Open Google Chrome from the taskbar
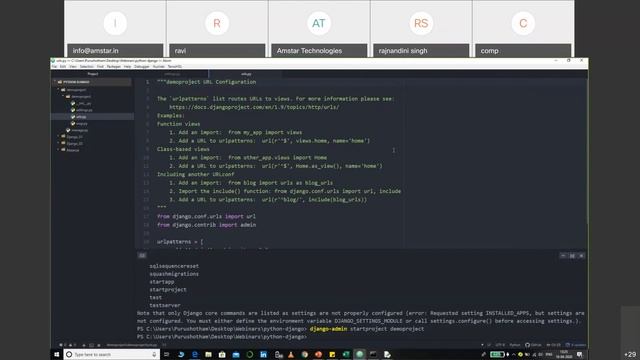The height and width of the screenshot is (360, 640). point(304,355)
